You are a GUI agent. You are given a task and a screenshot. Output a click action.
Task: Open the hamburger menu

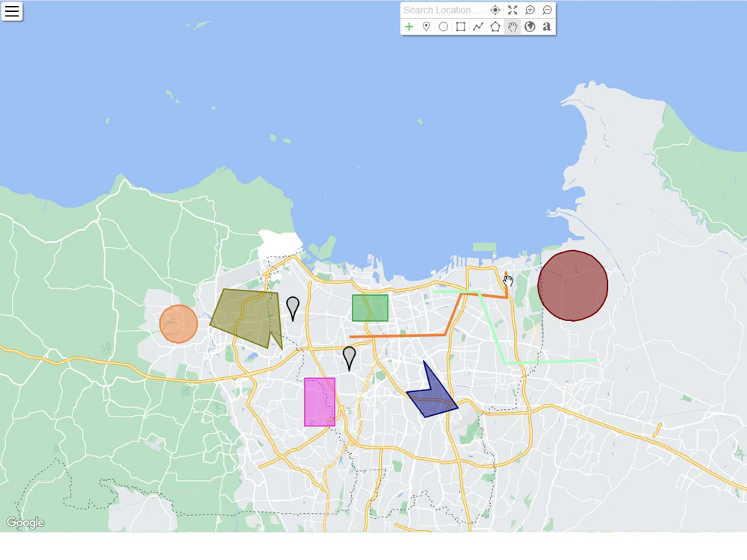(12, 11)
